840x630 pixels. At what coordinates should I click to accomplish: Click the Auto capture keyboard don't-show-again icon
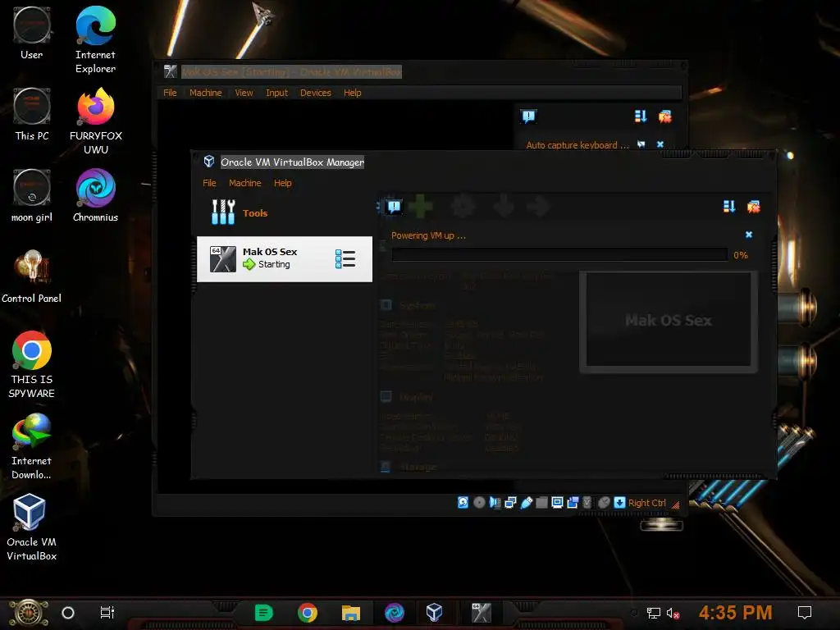(x=641, y=144)
